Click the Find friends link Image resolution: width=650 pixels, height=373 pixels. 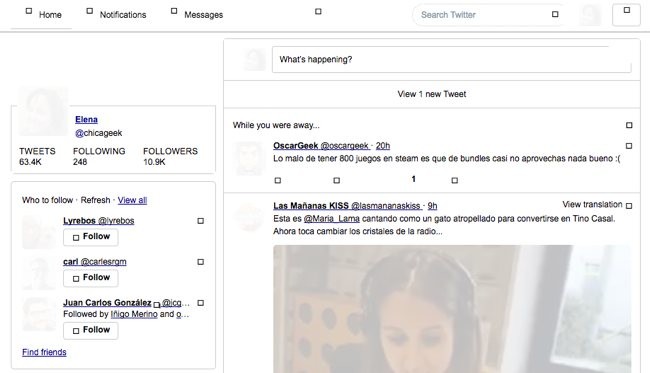[44, 352]
